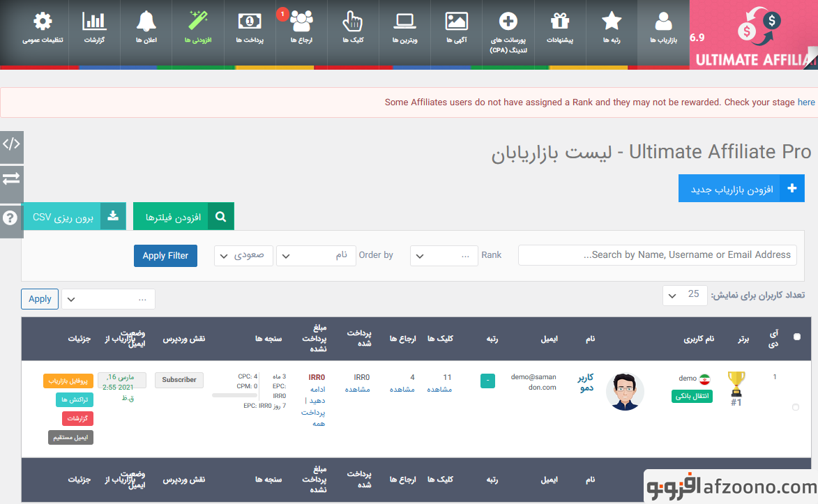The image size is (818, 504).
Task: Open the offers gift icon (پیشنهادات)
Action: 560,22
